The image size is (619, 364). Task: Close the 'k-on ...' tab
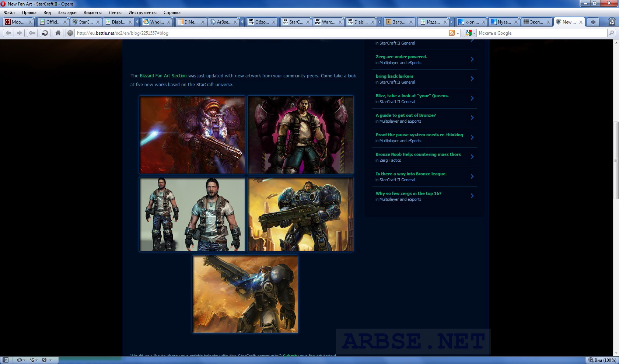tap(484, 22)
